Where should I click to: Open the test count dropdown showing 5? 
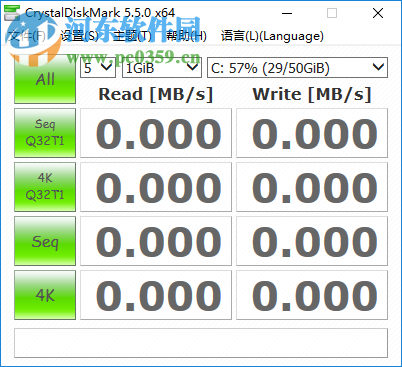(x=98, y=68)
